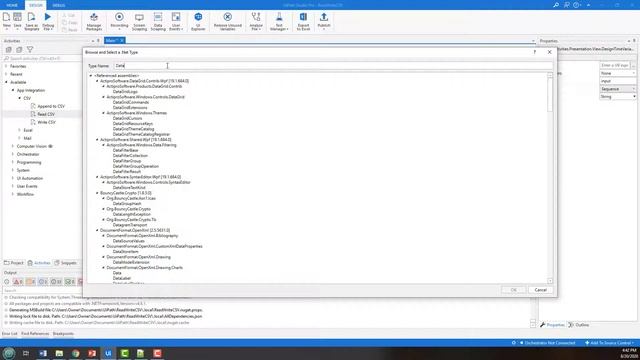The height and width of the screenshot is (360, 640).
Task: Select DataLabel type in tree
Action: 122,278
